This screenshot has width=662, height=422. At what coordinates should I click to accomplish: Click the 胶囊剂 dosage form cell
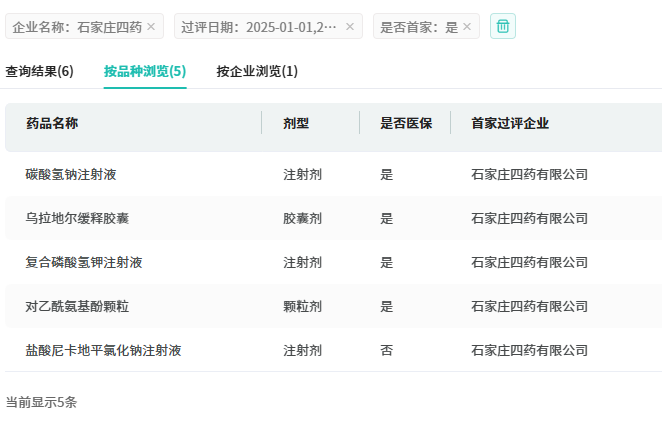[302, 218]
